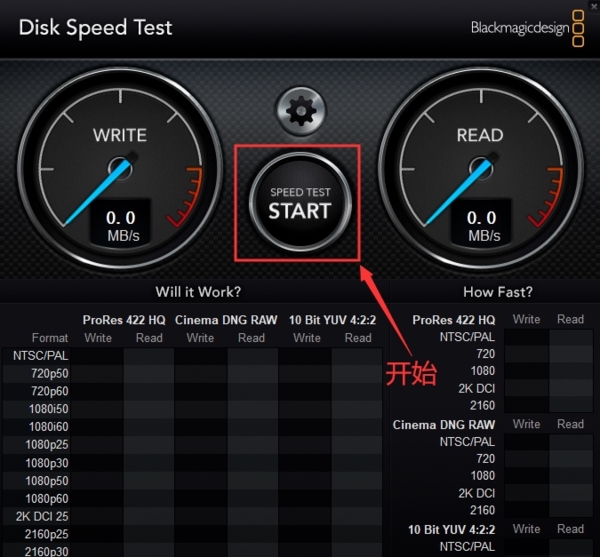Click 2160 under How Fast ProRes 422 HQ

pyautogui.click(x=483, y=405)
